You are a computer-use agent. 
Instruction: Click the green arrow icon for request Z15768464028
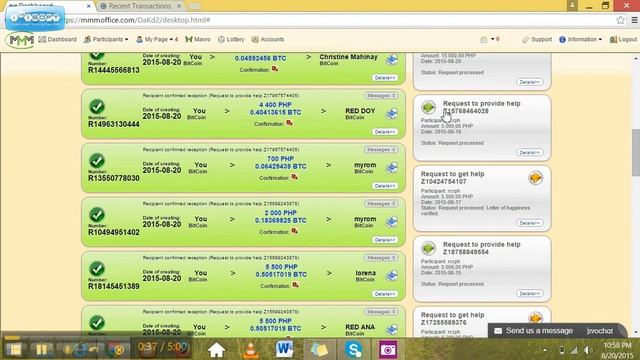(x=428, y=107)
